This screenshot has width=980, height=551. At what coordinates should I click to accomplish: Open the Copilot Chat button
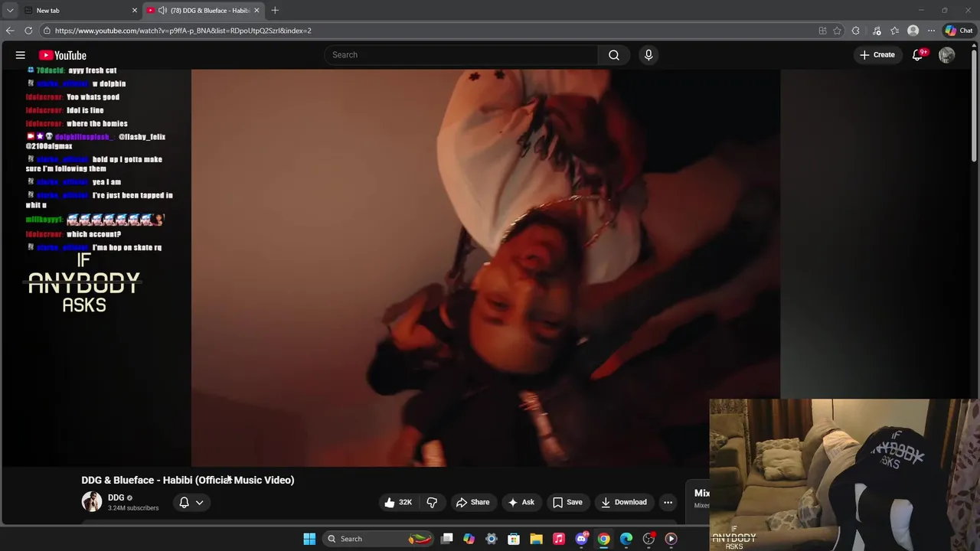[959, 31]
